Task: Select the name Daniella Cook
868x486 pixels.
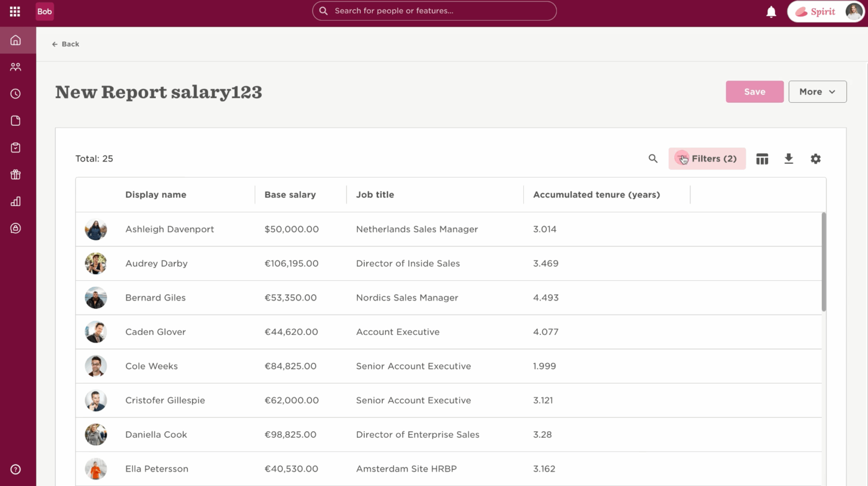Action: coord(156,434)
